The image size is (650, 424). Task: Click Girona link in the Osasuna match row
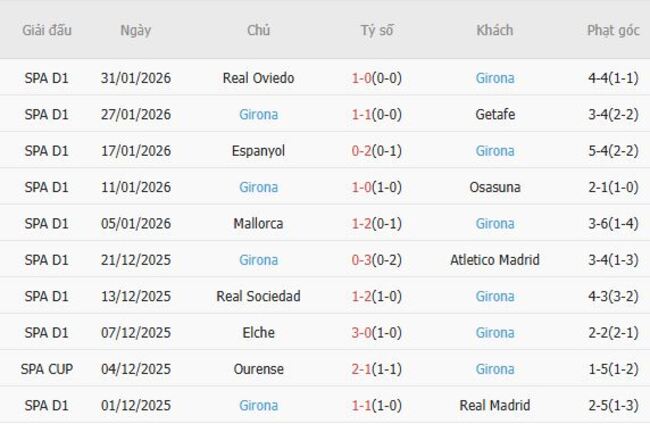coord(258,187)
